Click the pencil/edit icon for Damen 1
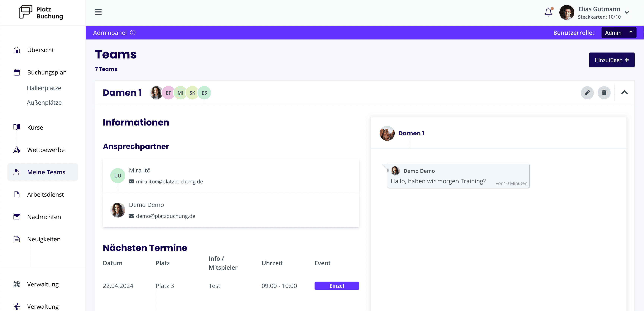This screenshot has width=644, height=311. [x=587, y=93]
